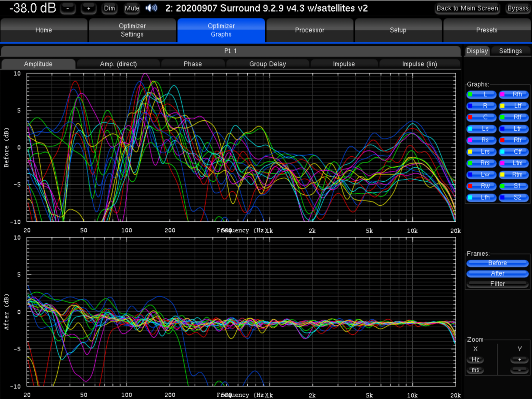Image resolution: width=532 pixels, height=399 pixels.
Task: Open the Presets tab
Action: coord(487,30)
